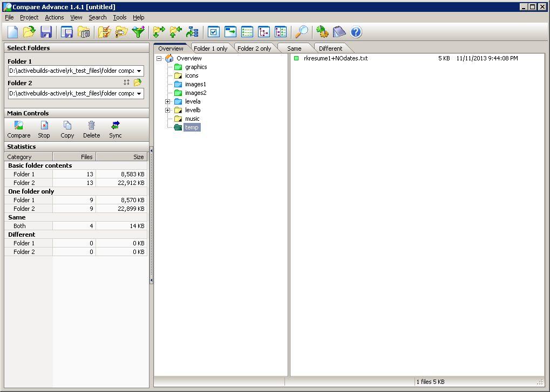The image size is (550, 392).
Task: Open the View menu
Action: click(76, 17)
